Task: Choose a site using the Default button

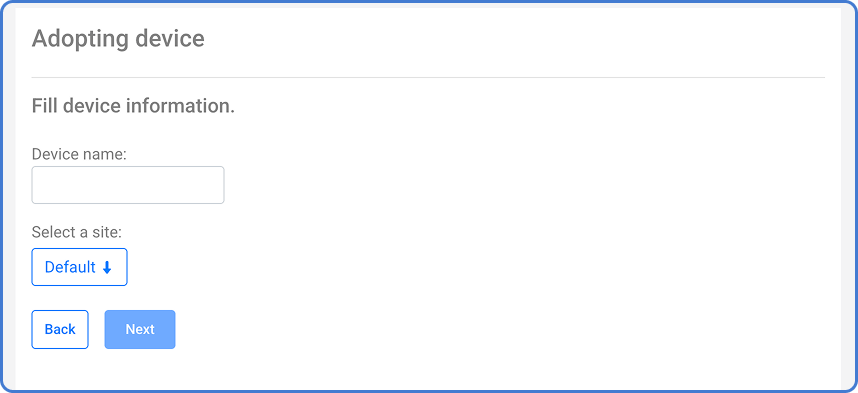Action: (x=79, y=267)
